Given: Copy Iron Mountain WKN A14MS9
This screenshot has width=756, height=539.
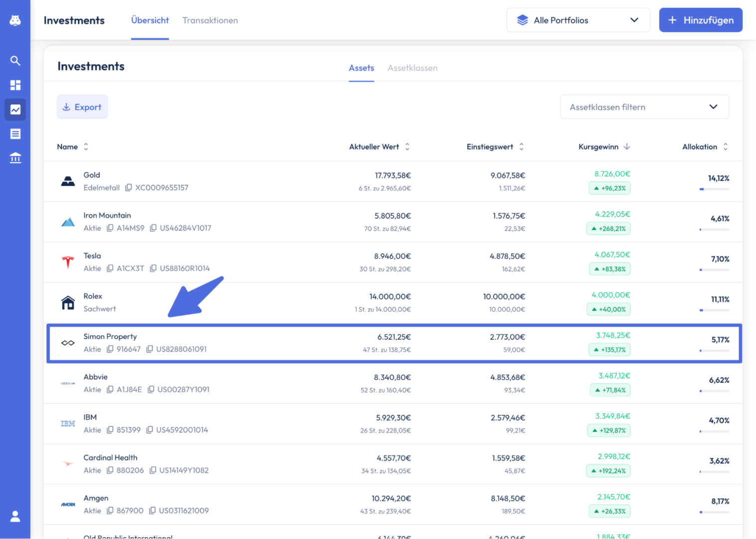Looking at the screenshot, I should (110, 228).
